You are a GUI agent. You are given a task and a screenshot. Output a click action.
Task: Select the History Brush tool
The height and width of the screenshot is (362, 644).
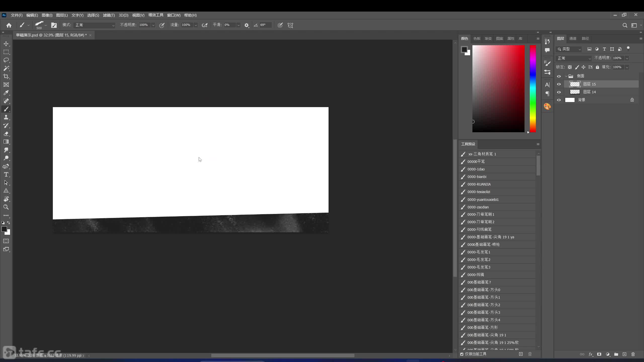[x=6, y=125]
